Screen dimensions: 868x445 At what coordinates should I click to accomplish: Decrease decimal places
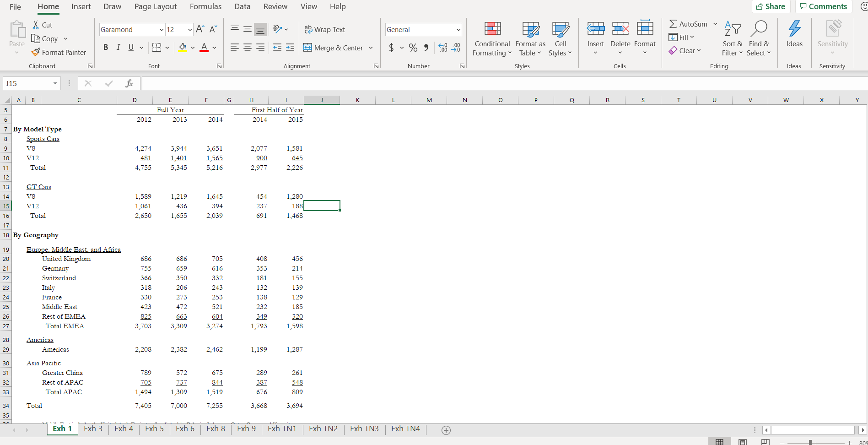click(456, 48)
